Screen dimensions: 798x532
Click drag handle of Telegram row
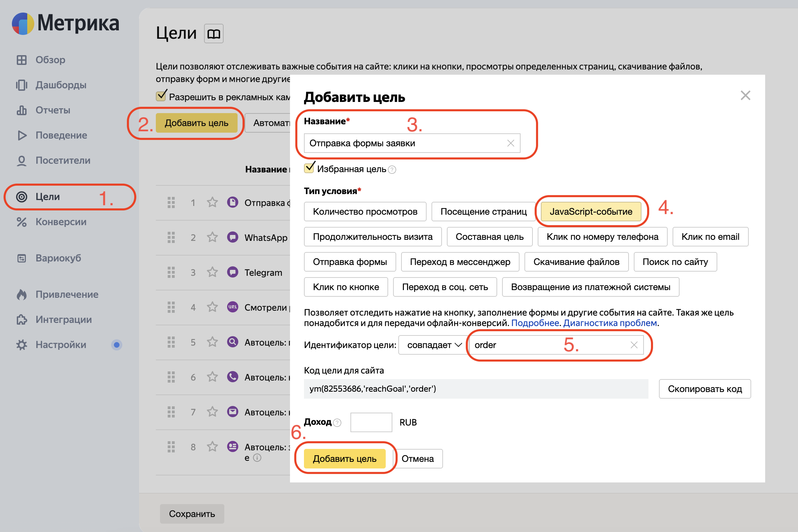171,272
